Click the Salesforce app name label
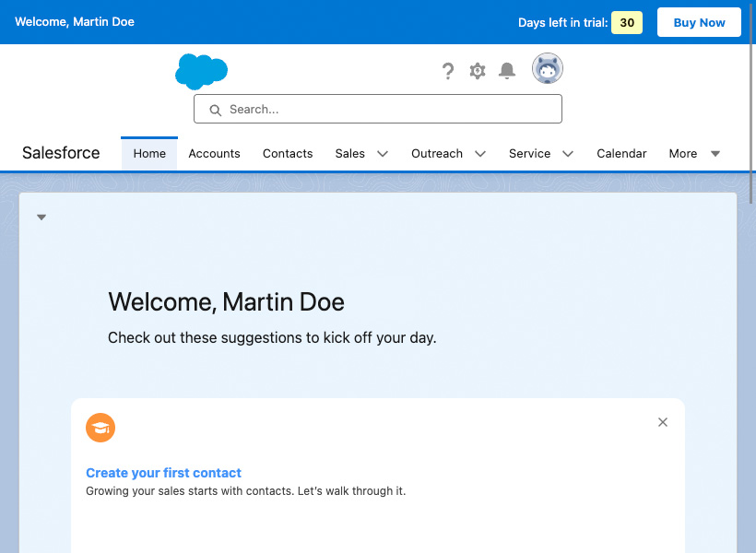Screen dimensions: 756x553 tap(61, 153)
